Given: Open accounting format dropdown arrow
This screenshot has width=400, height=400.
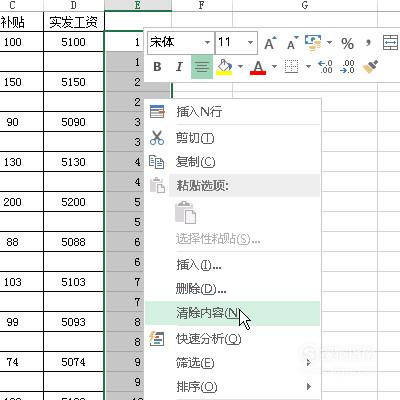Looking at the screenshot, I should [330, 43].
